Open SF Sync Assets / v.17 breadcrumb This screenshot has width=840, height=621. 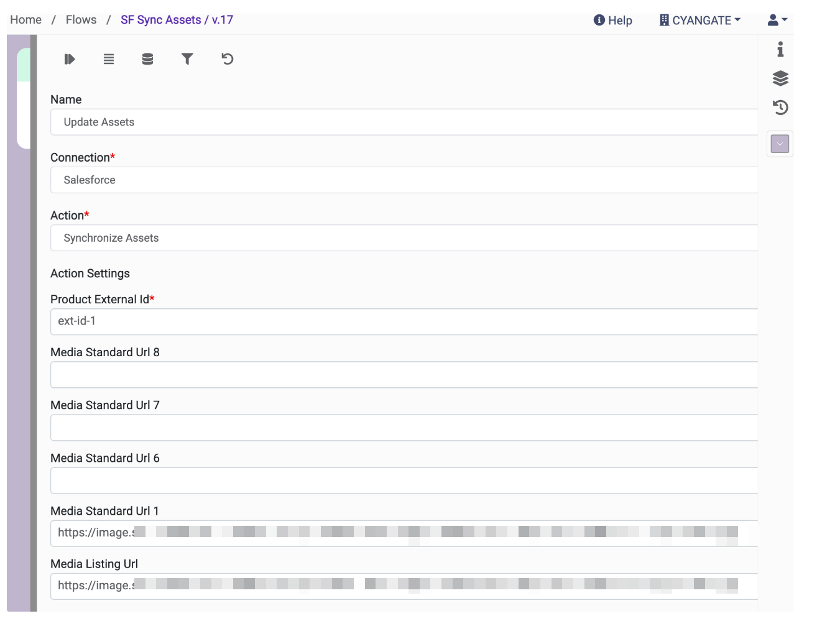(x=177, y=20)
